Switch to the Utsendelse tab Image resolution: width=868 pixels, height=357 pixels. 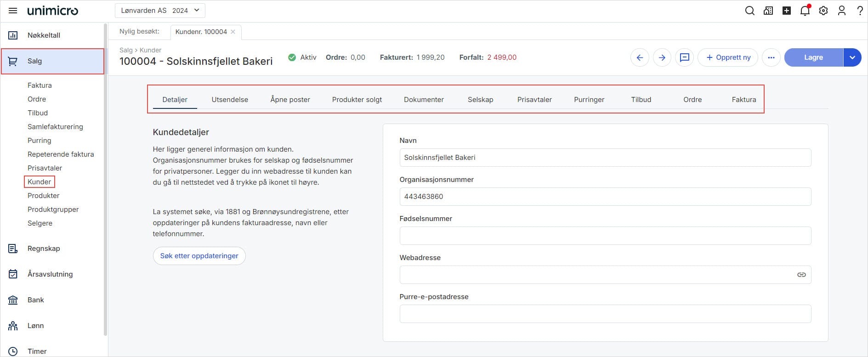230,100
